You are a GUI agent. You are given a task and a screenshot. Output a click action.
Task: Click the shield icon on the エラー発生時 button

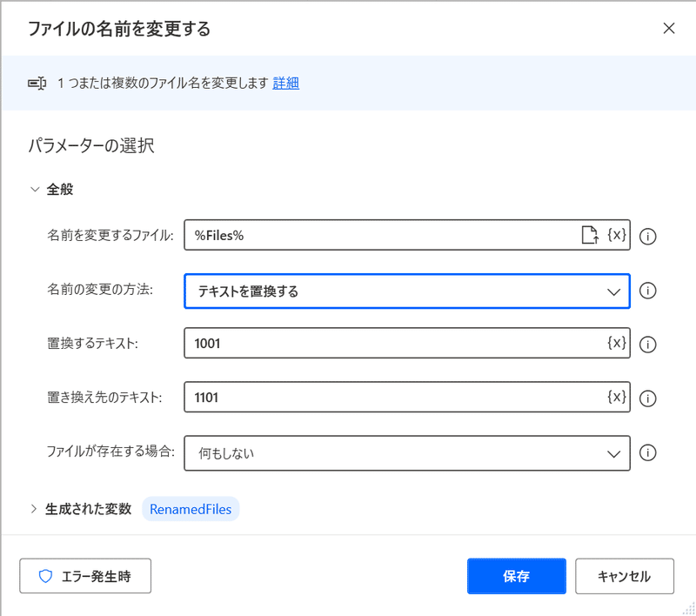[x=45, y=576]
